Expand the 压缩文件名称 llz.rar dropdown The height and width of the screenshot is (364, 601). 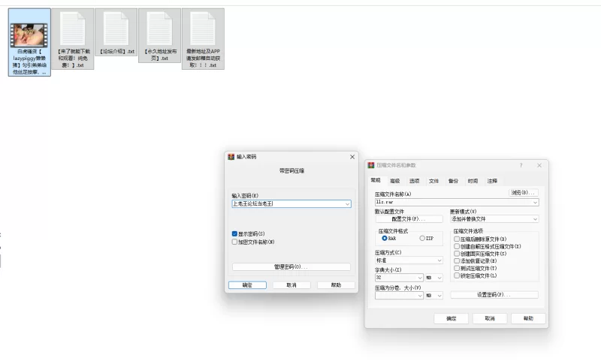click(x=535, y=202)
